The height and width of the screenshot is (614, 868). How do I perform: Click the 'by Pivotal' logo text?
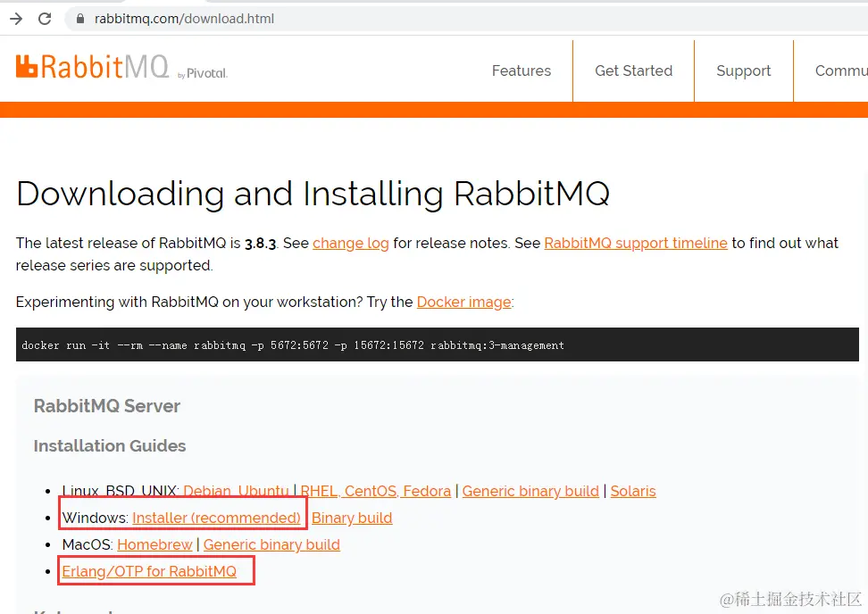tap(203, 73)
